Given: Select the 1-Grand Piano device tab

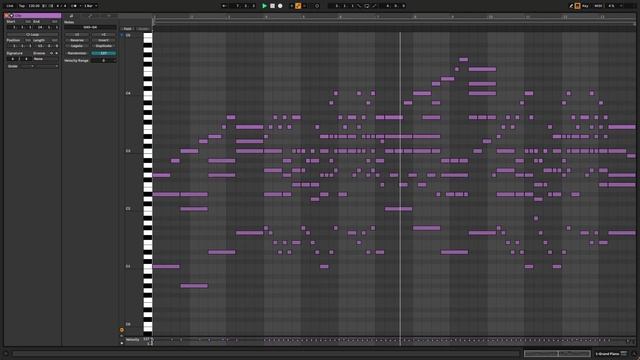Looking at the screenshot, I should pyautogui.click(x=611, y=353).
